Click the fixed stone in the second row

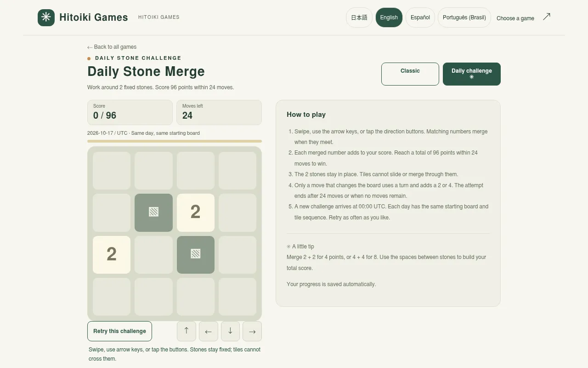coord(153,212)
